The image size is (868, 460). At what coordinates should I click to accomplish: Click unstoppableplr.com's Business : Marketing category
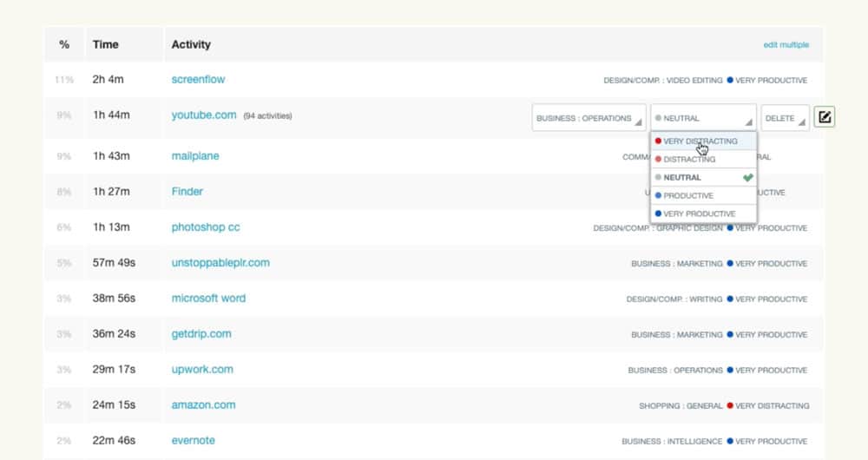tap(676, 264)
